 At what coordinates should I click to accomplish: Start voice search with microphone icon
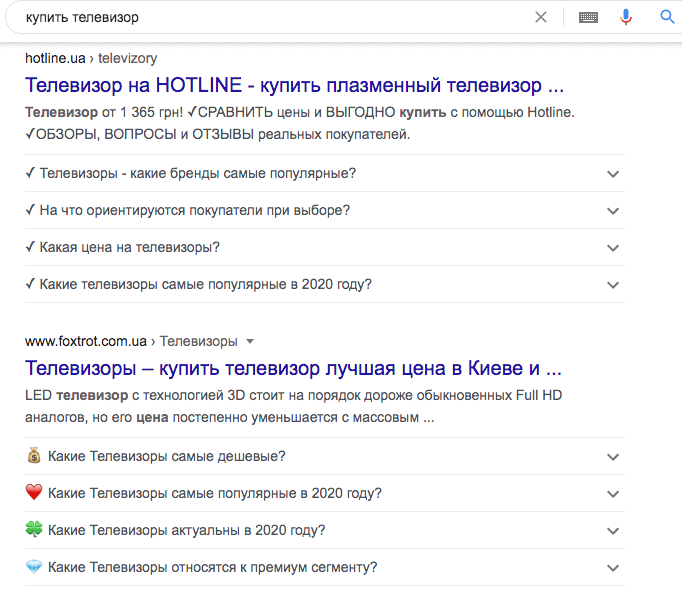tap(627, 17)
